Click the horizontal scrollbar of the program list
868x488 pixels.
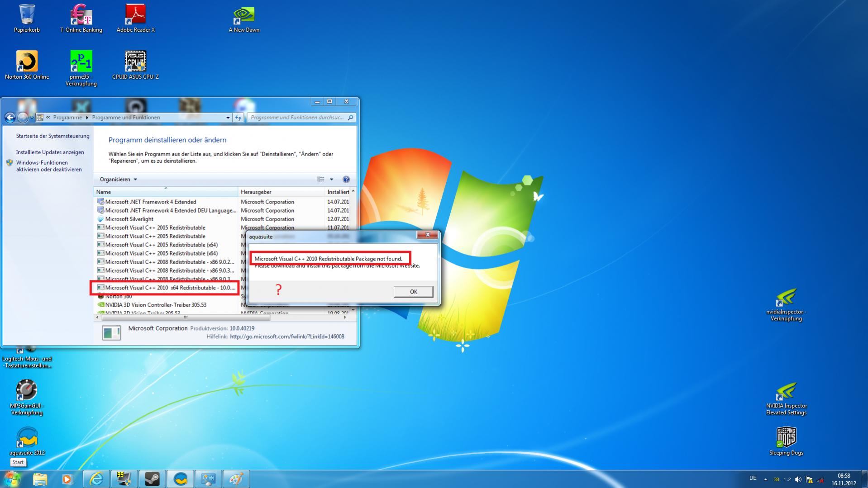coord(186,317)
